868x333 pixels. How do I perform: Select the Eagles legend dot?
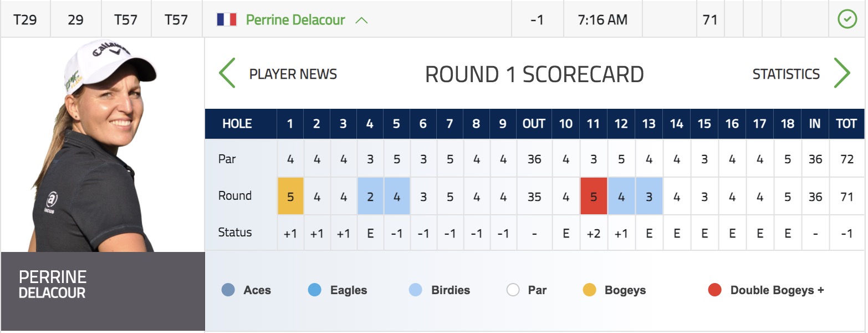click(314, 290)
